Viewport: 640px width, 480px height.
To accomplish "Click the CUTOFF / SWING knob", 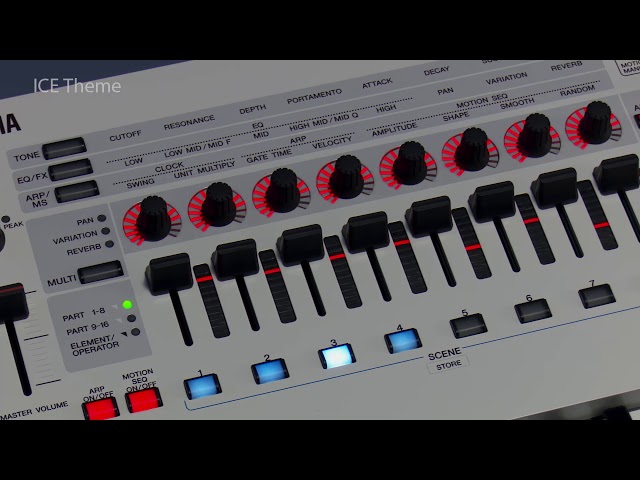I will 153,218.
